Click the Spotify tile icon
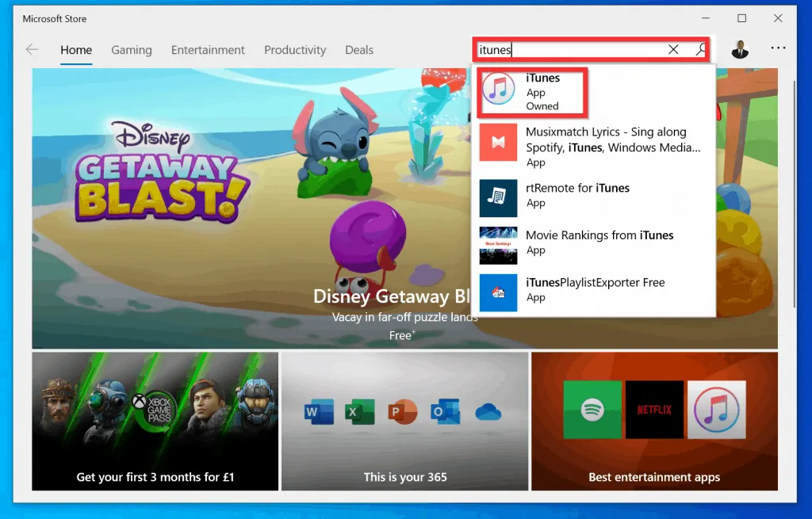Image resolution: width=812 pixels, height=519 pixels. click(592, 410)
